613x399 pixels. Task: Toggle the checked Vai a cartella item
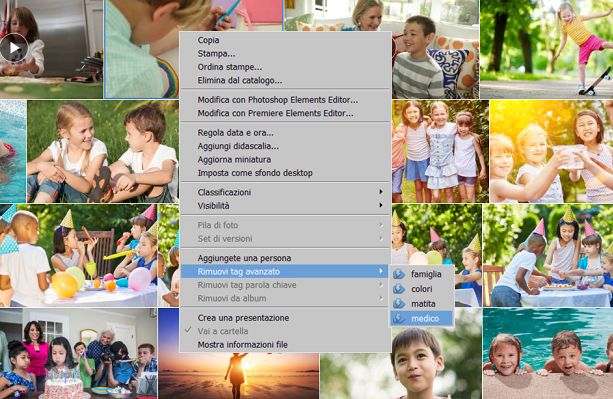(285, 331)
